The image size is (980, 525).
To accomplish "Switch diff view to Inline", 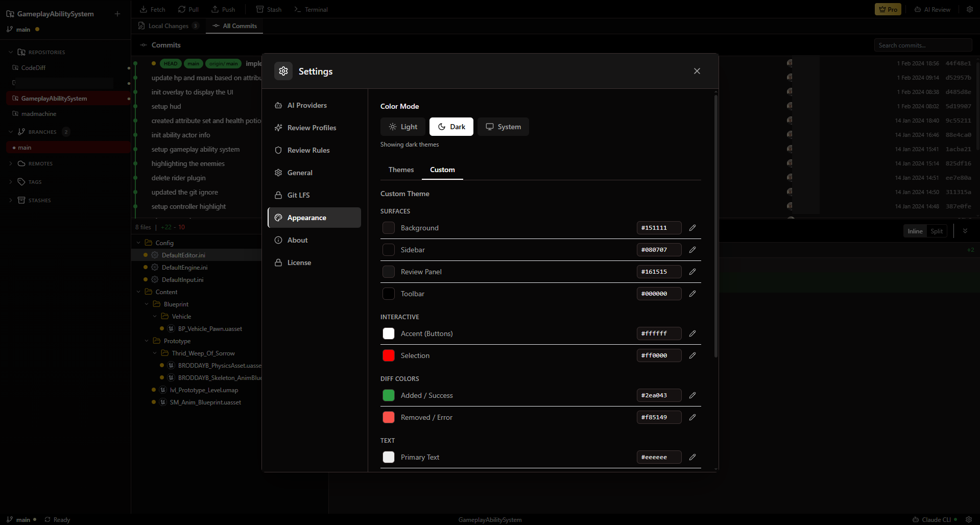I will tap(915, 231).
